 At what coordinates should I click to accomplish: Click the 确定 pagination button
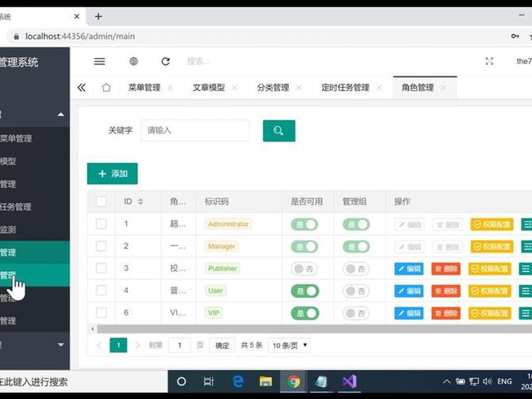[x=222, y=345]
